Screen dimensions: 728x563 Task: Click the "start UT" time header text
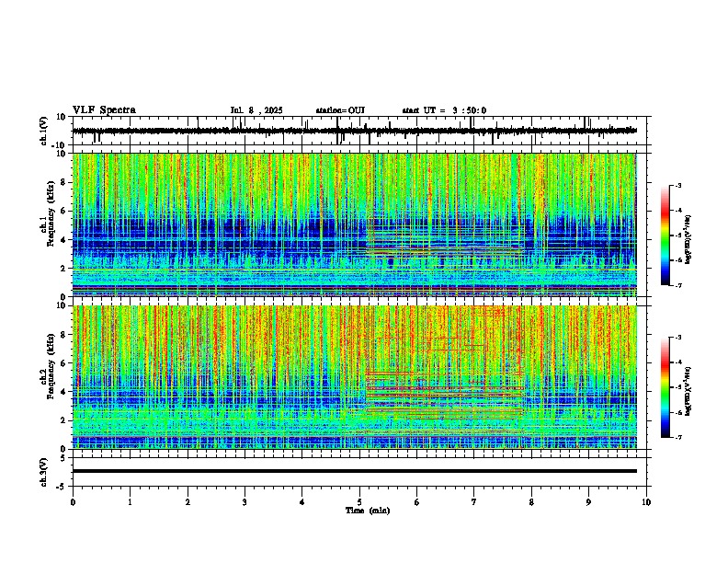pyautogui.click(x=444, y=110)
